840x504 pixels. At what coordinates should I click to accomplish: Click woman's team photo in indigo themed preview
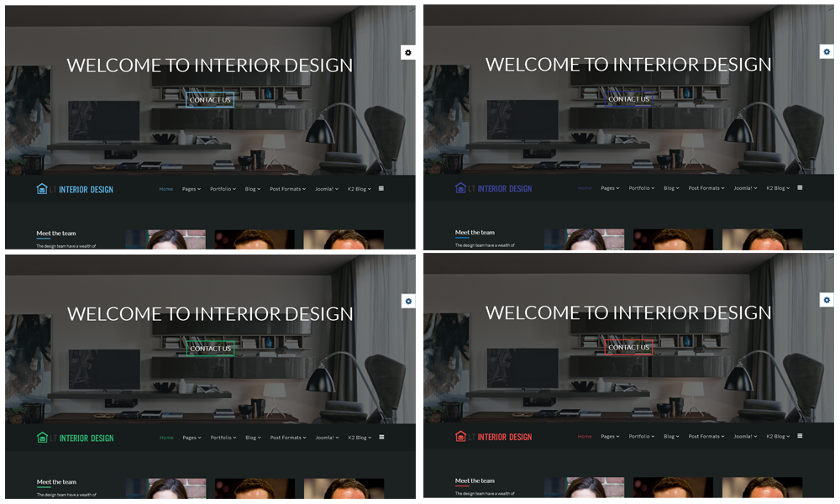584,239
